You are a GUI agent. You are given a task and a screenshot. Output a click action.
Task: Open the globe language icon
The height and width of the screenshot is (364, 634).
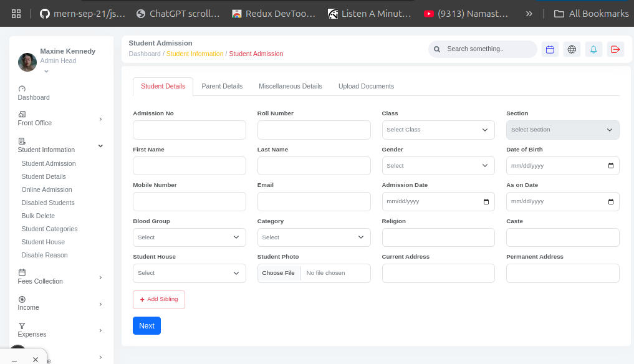[572, 49]
